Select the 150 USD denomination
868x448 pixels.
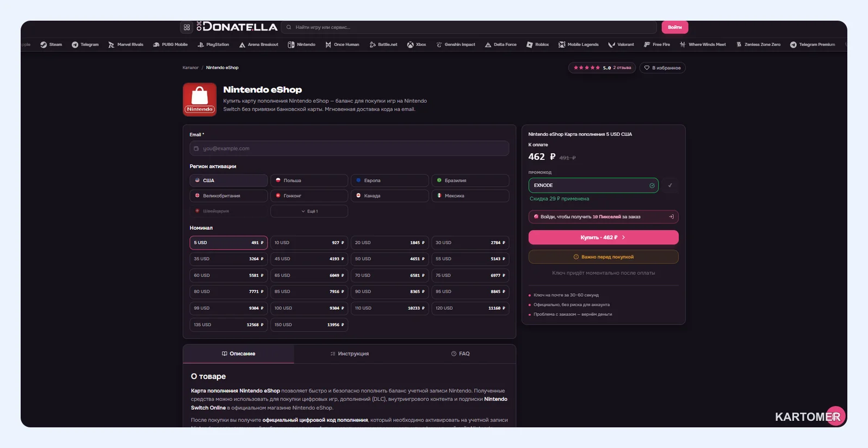coord(309,325)
